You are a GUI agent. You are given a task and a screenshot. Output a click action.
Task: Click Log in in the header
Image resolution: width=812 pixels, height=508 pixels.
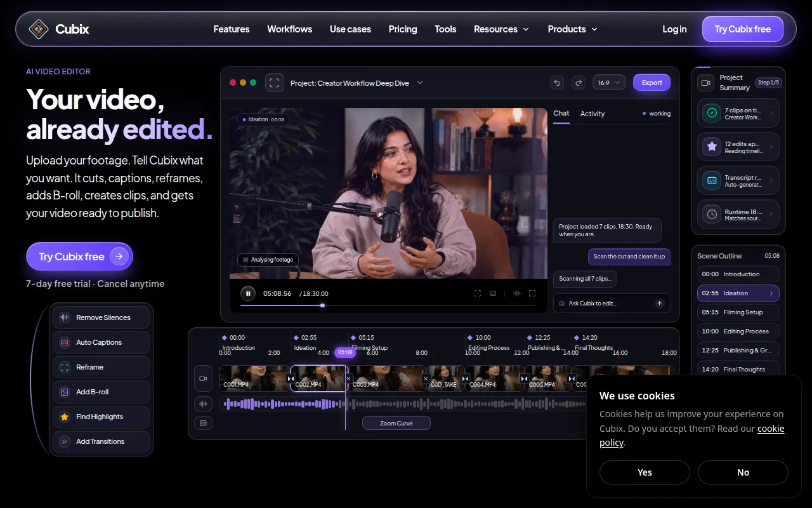674,29
